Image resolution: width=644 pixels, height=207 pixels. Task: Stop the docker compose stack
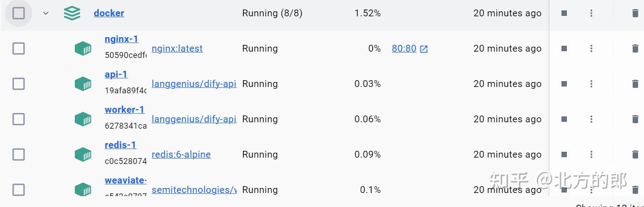tap(564, 13)
